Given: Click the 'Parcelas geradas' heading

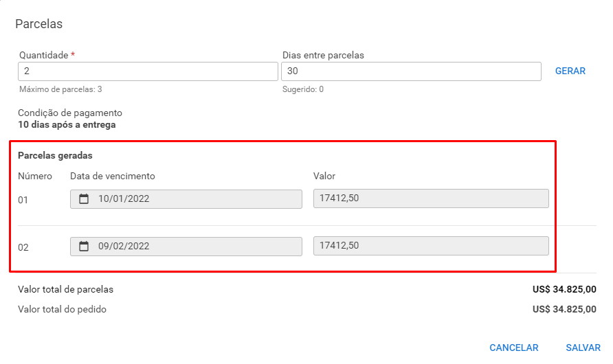Looking at the screenshot, I should pyautogui.click(x=55, y=155).
